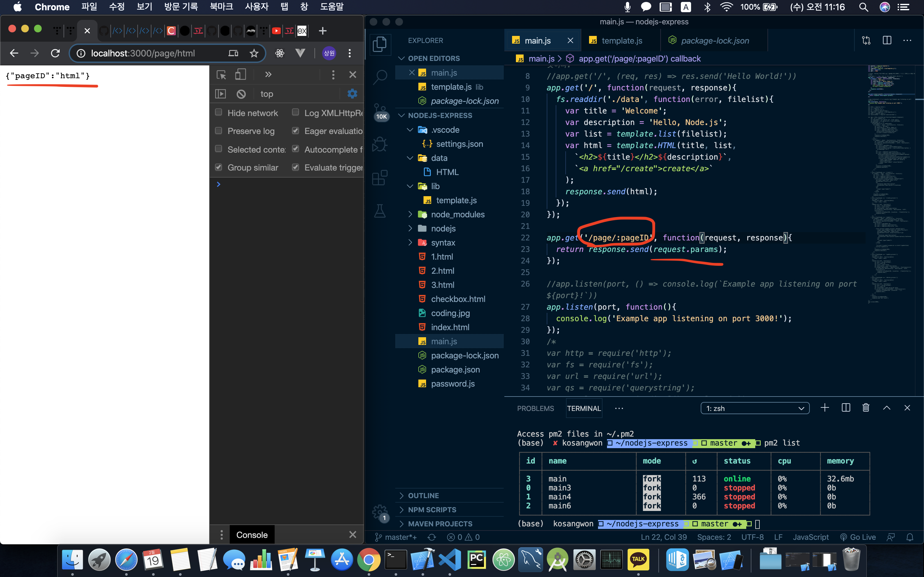Toggle the Preserve log checkbox
The image size is (924, 577).
click(x=219, y=130)
